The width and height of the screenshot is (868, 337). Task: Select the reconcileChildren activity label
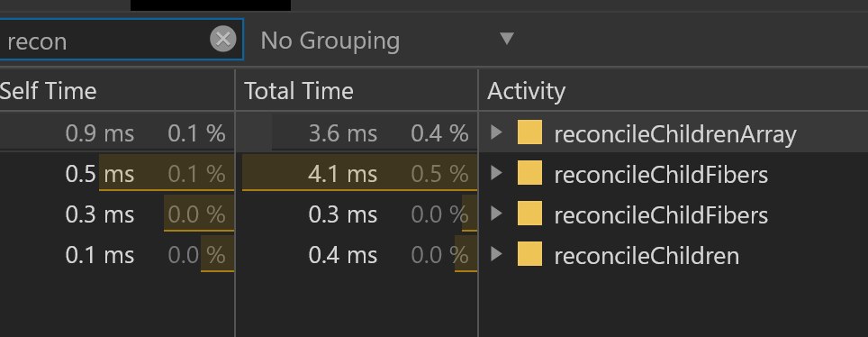[x=646, y=256]
